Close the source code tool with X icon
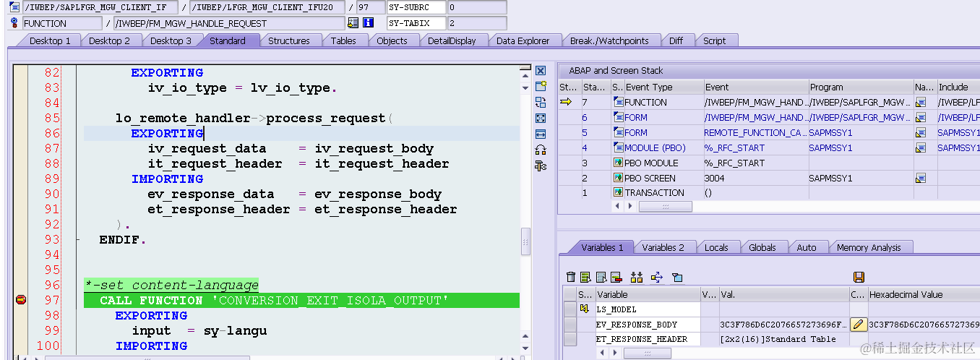 (x=540, y=71)
